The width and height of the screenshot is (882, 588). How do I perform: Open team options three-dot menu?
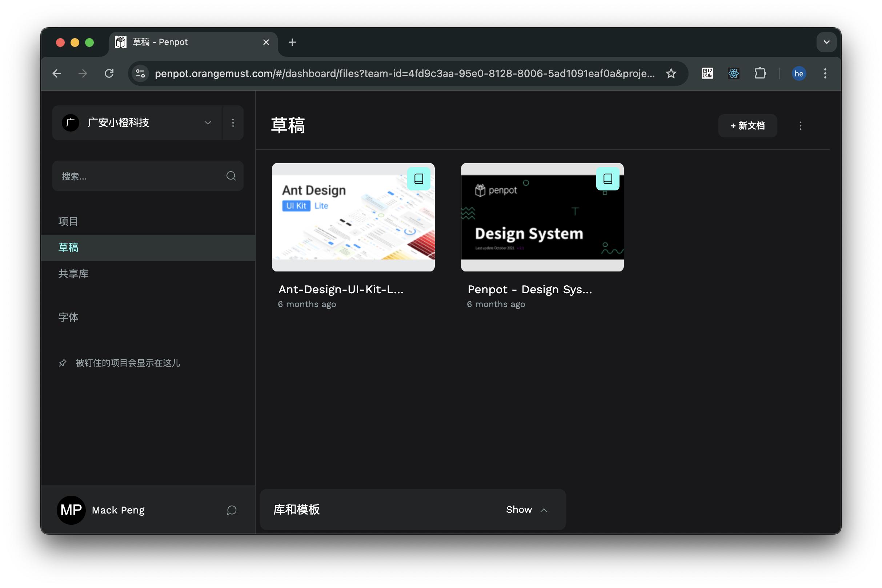click(233, 122)
